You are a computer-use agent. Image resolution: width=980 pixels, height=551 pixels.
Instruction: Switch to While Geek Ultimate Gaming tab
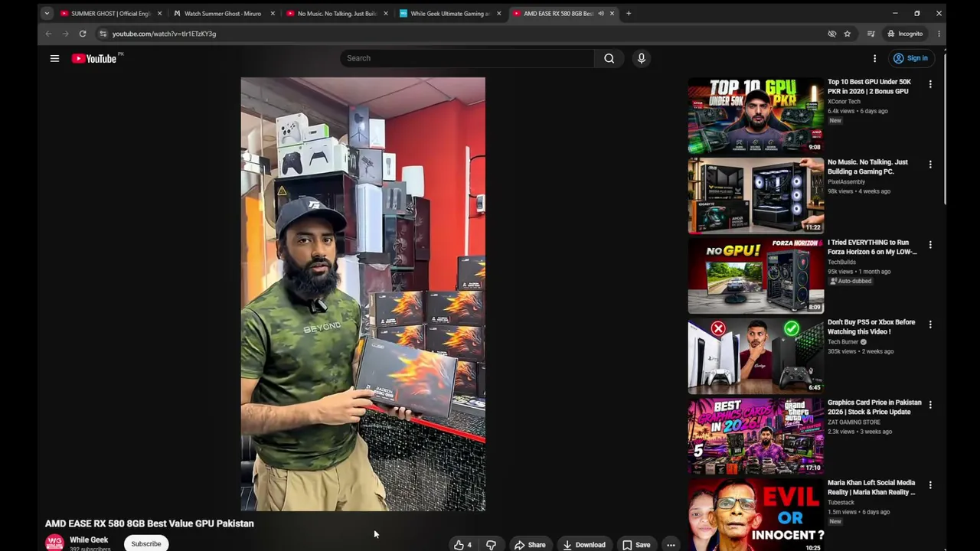tap(449, 13)
